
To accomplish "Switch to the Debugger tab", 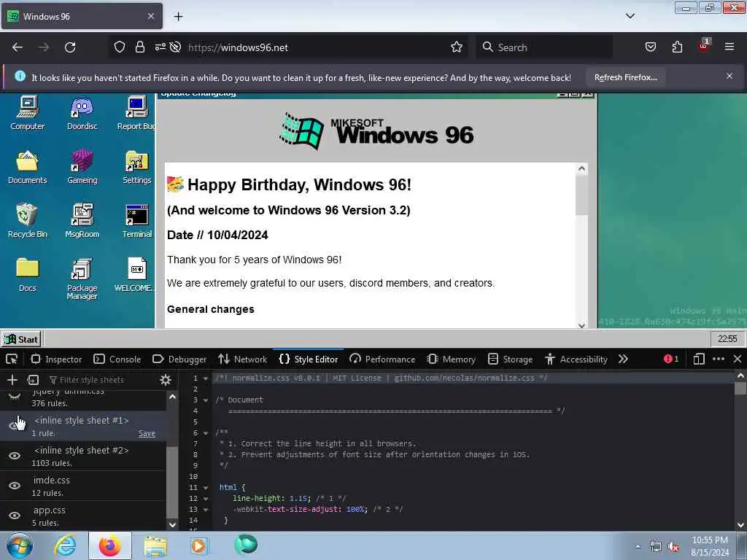I will pos(179,359).
